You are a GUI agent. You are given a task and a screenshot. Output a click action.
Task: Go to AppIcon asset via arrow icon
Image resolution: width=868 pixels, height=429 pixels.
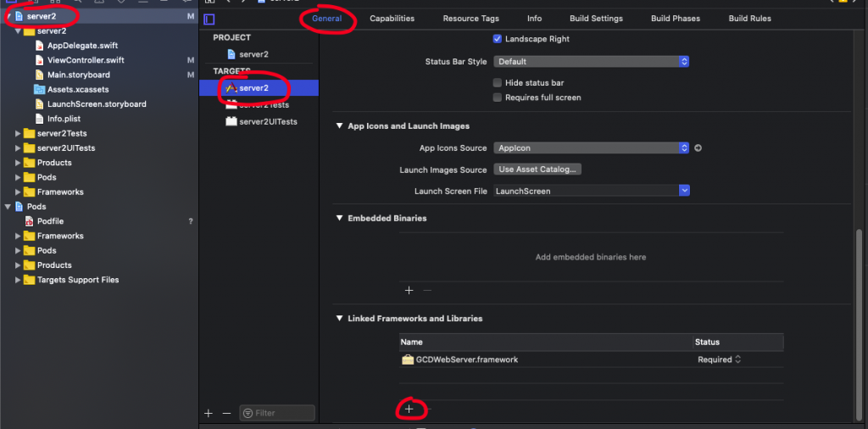(x=698, y=148)
